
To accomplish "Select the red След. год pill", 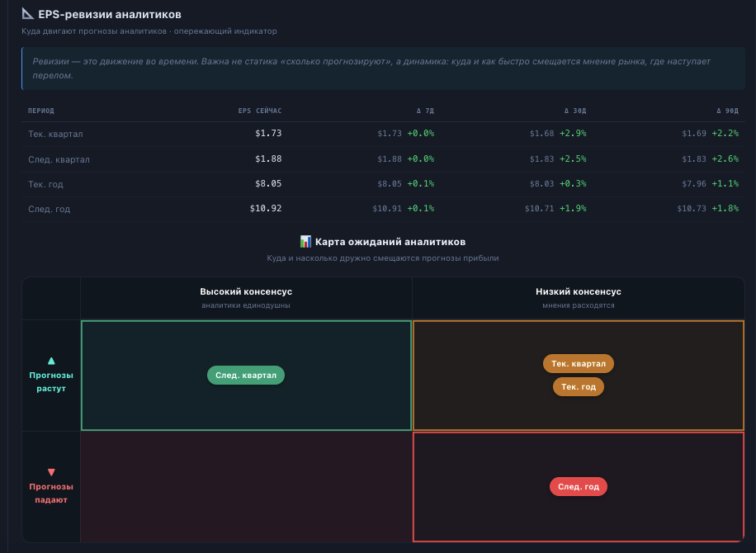I will [579, 486].
